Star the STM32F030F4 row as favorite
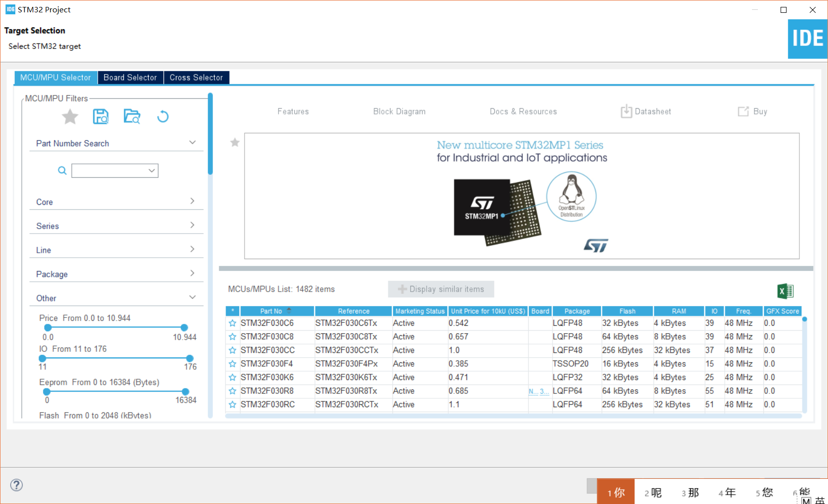This screenshot has width=828, height=504. coord(233,364)
